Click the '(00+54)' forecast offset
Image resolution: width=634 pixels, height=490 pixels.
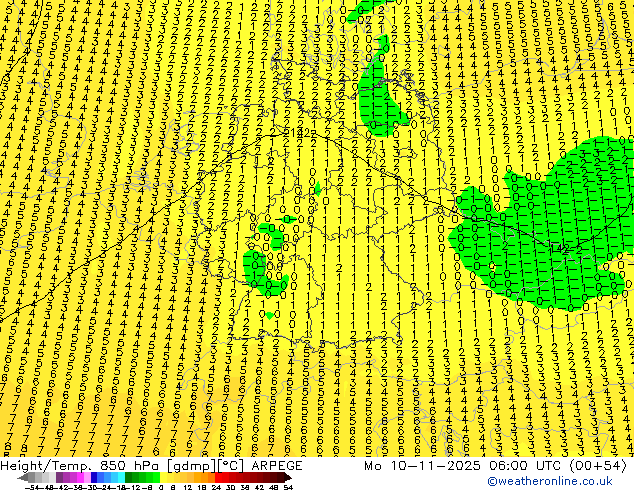click(x=598, y=466)
